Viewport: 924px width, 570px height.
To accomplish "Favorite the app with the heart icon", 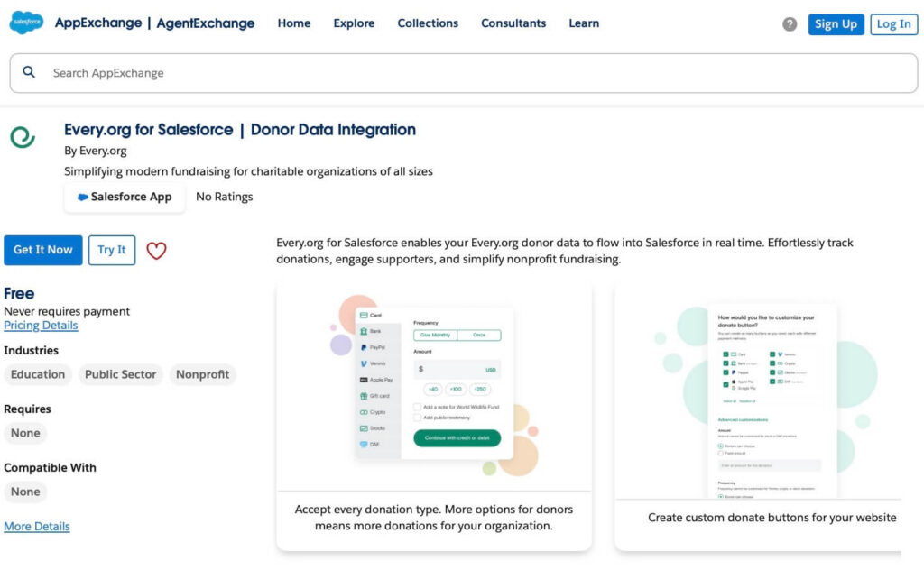I will 156,251.
